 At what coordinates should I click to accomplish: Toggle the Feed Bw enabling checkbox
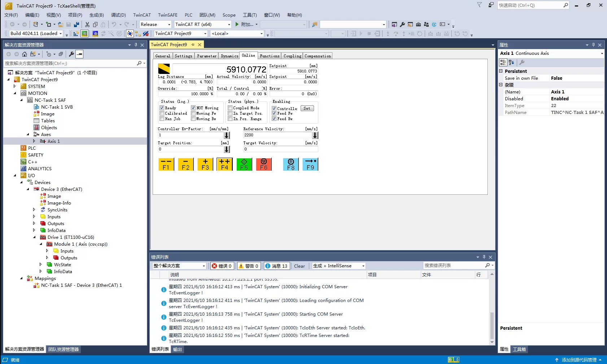pyautogui.click(x=274, y=119)
